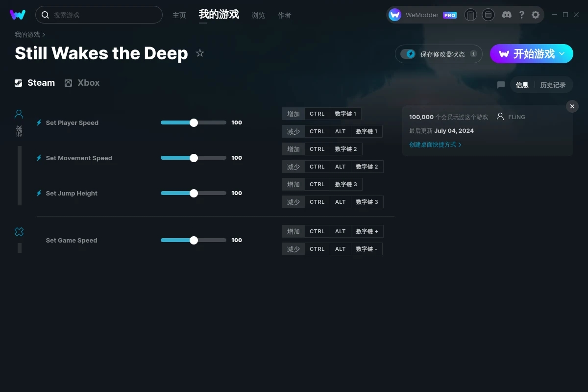Click the WeModder avatar icon
588x392 pixels.
[395, 15]
